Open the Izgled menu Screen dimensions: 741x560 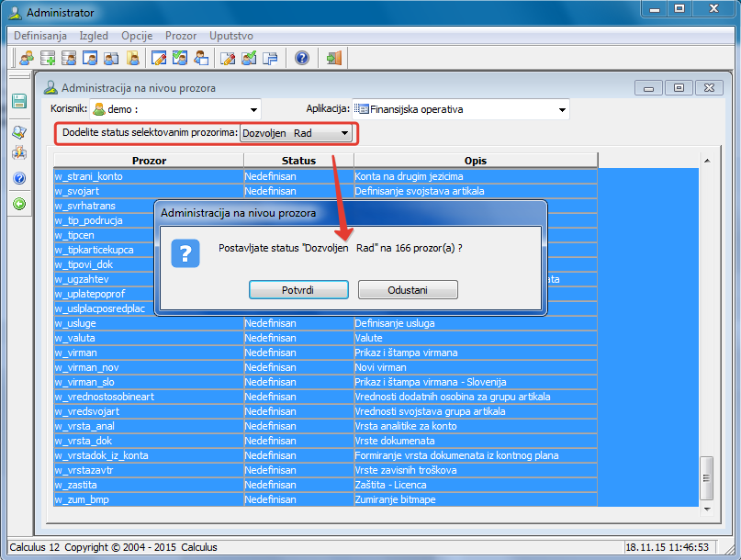pos(94,36)
